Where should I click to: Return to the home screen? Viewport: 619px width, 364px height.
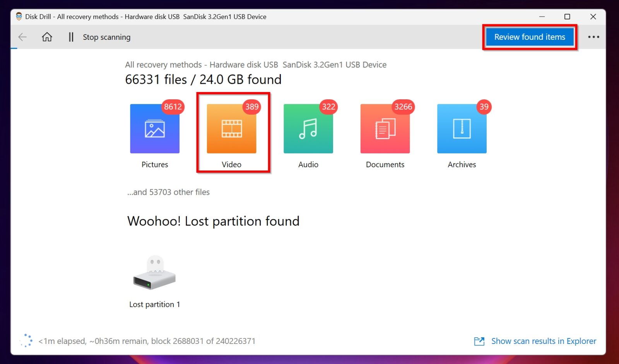(47, 37)
